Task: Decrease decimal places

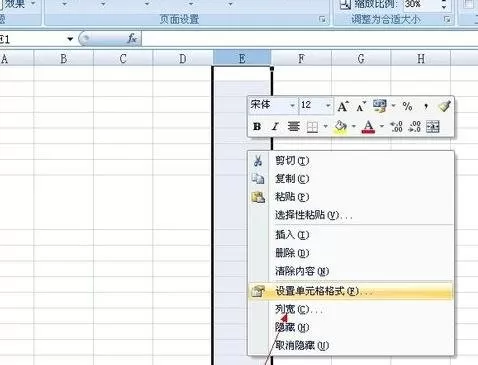Action: (x=414, y=127)
